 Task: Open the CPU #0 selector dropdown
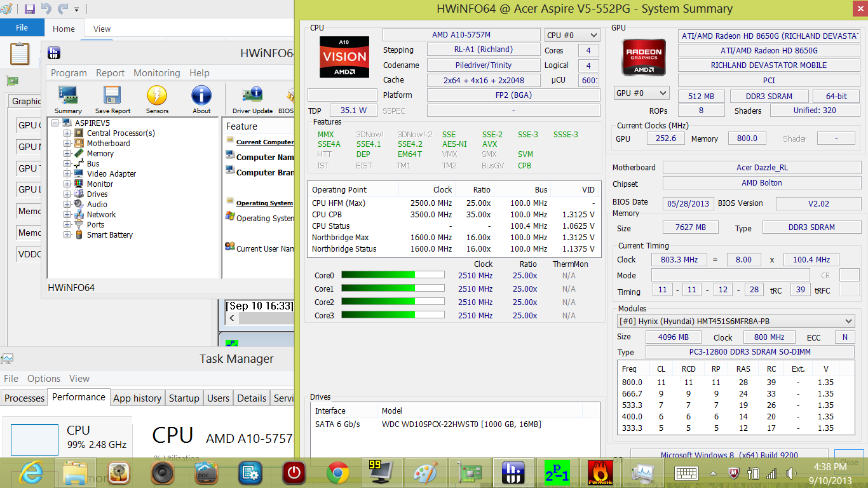[572, 36]
